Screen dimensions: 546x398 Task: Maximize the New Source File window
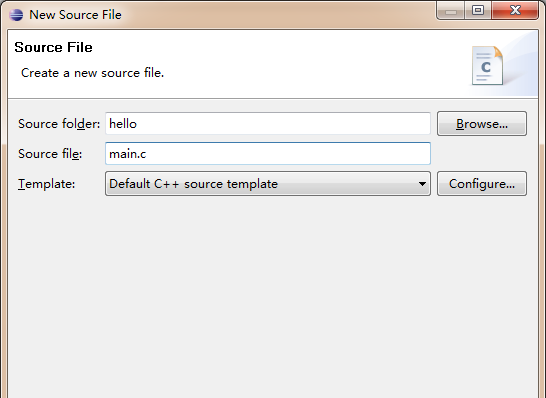pyautogui.click(x=478, y=10)
